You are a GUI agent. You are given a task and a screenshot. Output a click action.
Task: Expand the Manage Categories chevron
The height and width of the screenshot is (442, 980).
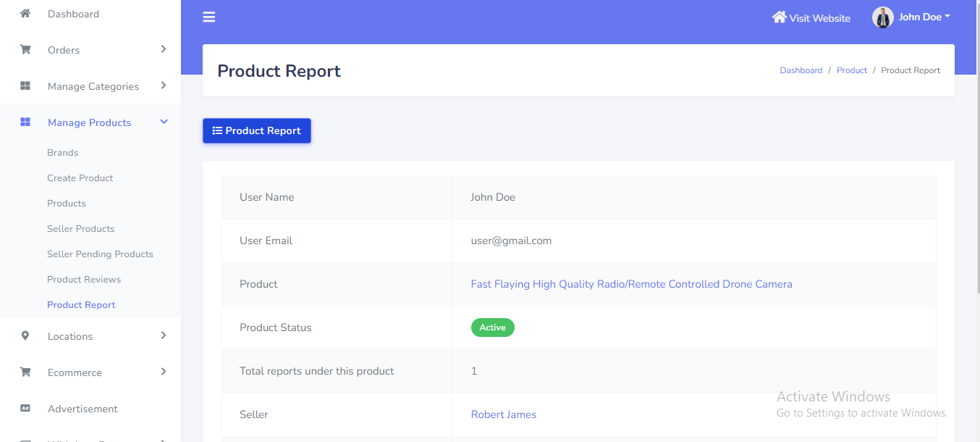(x=164, y=86)
